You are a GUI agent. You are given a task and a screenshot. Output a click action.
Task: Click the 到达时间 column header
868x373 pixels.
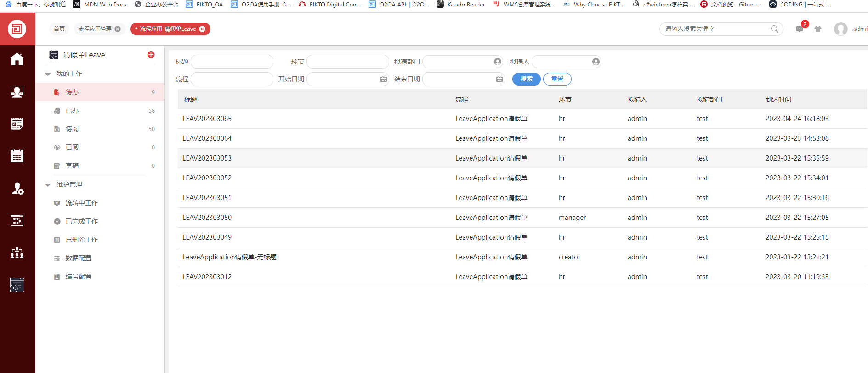[x=778, y=99]
